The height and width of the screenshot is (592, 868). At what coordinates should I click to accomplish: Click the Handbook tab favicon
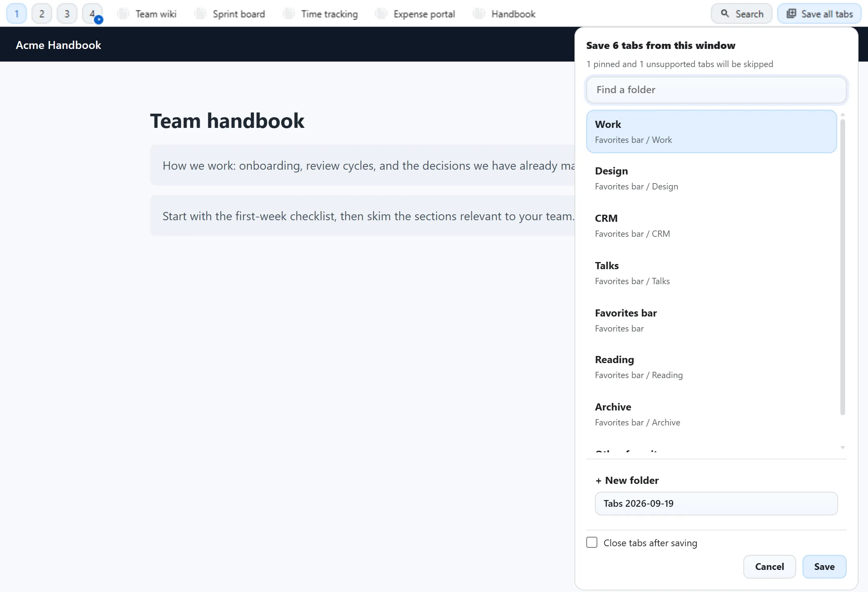point(479,14)
